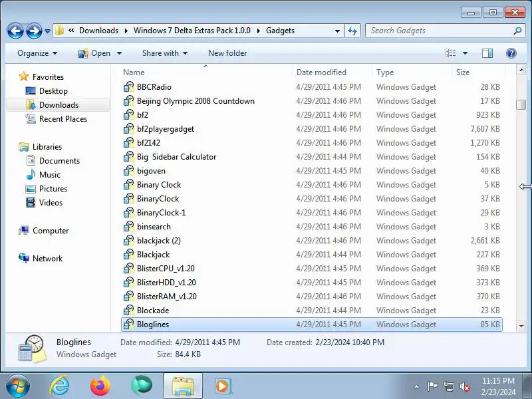This screenshot has width=532, height=399.
Task: Create a New folder
Action: [227, 53]
